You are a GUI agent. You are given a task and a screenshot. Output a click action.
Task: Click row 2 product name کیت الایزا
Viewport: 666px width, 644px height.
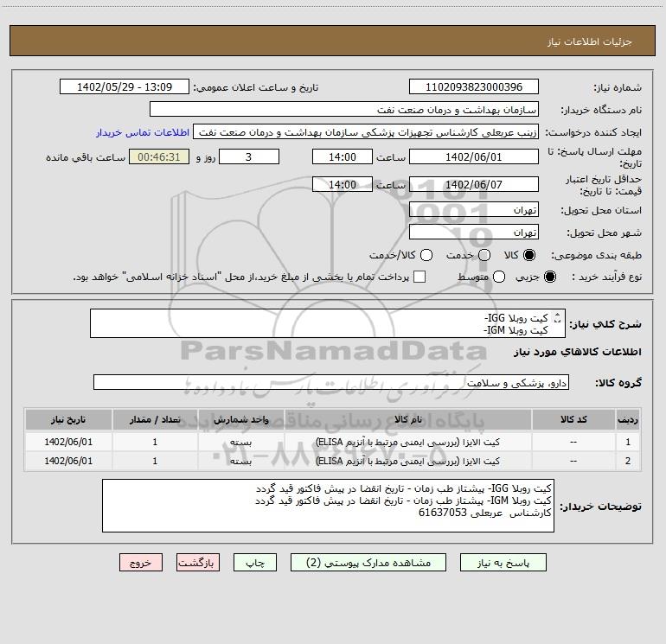pos(407,461)
